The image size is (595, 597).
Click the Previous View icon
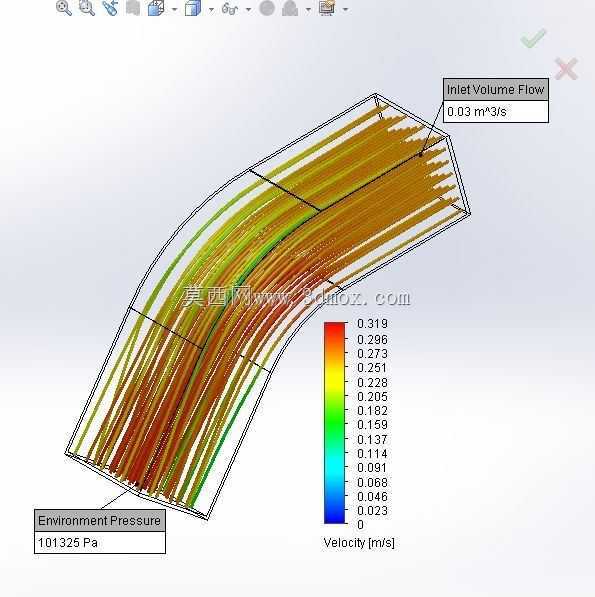(110, 8)
